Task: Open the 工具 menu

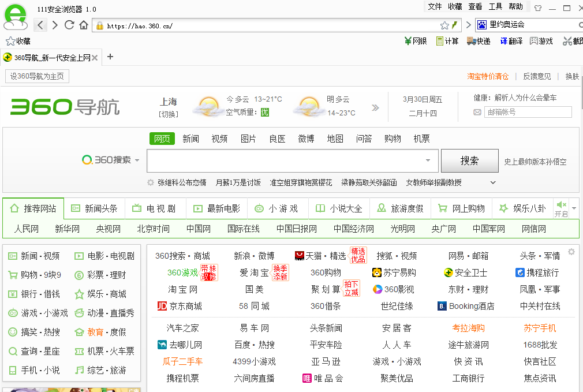Action: [495, 6]
